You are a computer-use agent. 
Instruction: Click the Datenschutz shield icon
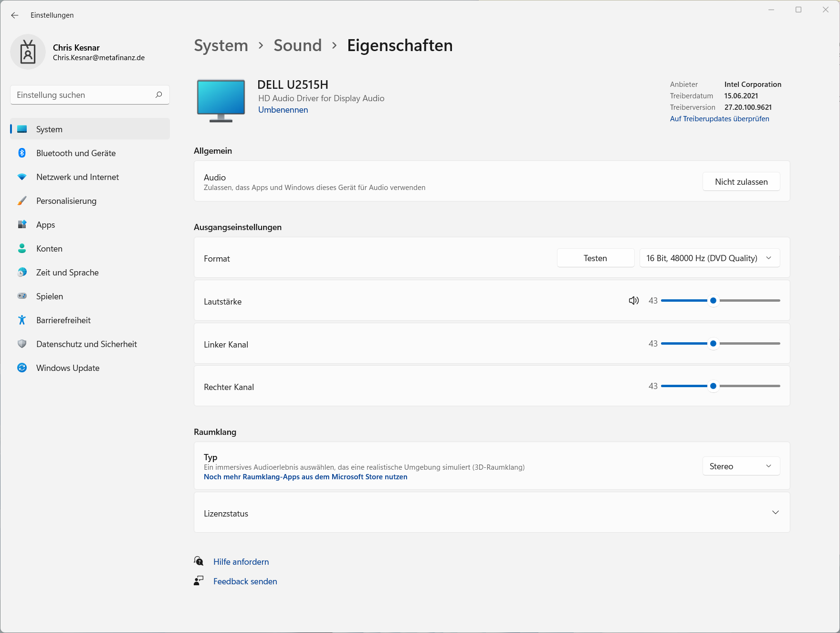click(22, 344)
